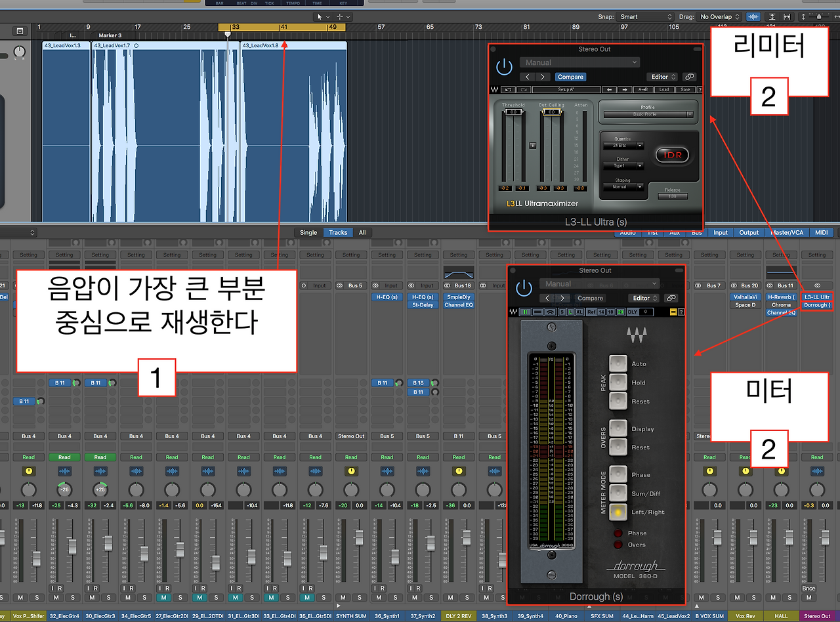This screenshot has width=840, height=622.
Task: Click Compare in the Dorrough window
Action: [590, 298]
